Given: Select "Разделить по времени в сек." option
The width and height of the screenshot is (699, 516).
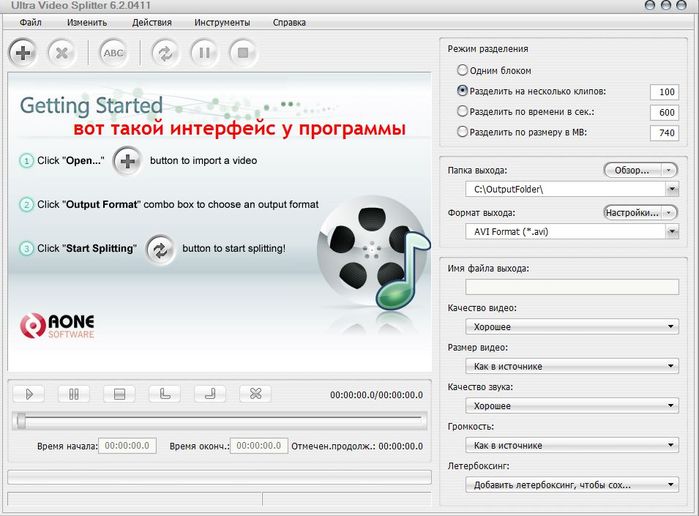Looking at the screenshot, I should (462, 111).
